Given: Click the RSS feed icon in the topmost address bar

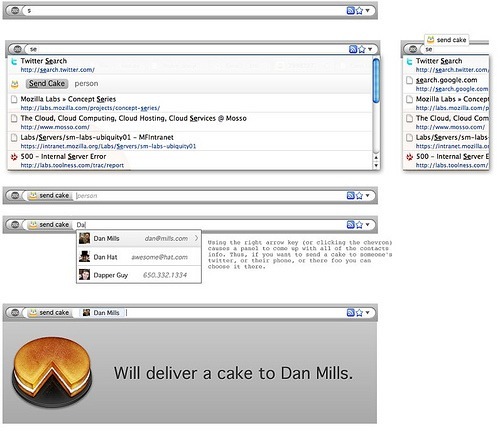Looking at the screenshot, I should [350, 10].
